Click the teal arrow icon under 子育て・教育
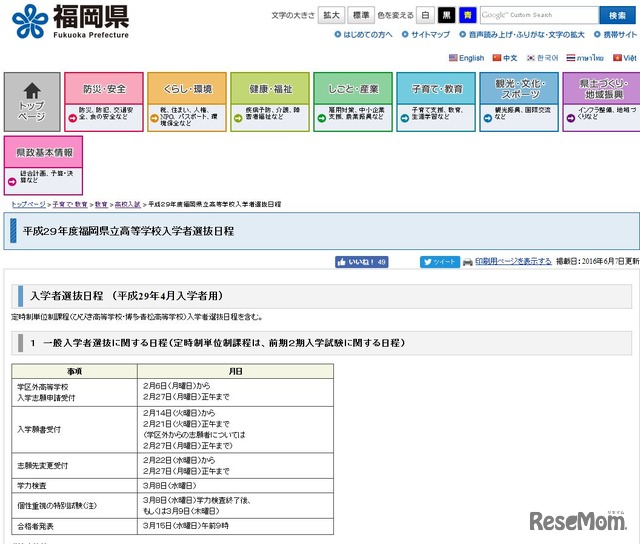640x544 pixels. click(404, 118)
